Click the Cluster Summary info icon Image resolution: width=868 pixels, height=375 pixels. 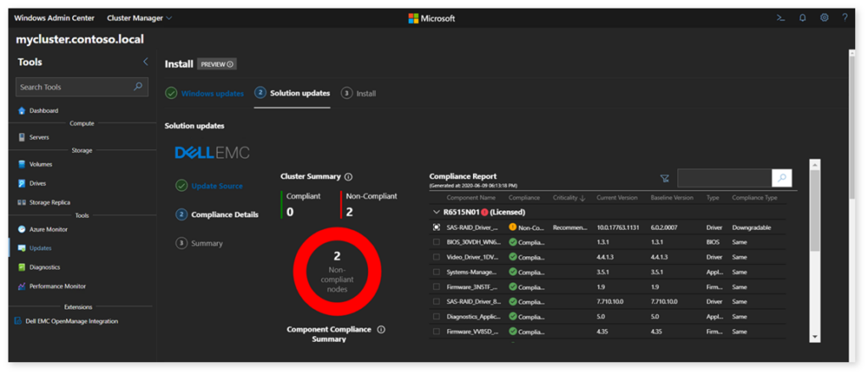pyautogui.click(x=348, y=176)
